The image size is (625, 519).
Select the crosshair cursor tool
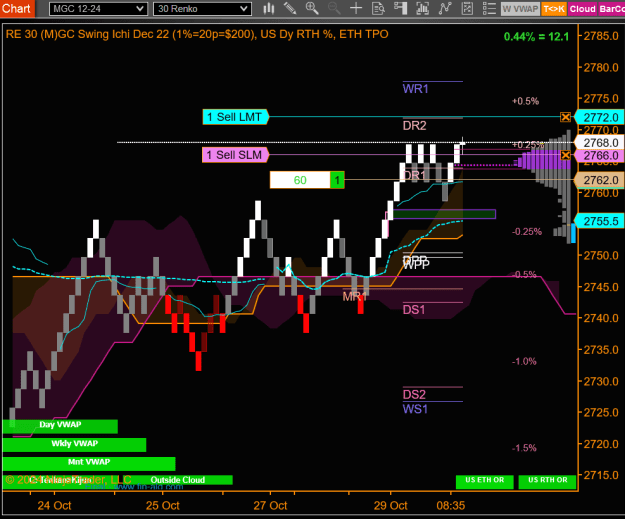356,8
